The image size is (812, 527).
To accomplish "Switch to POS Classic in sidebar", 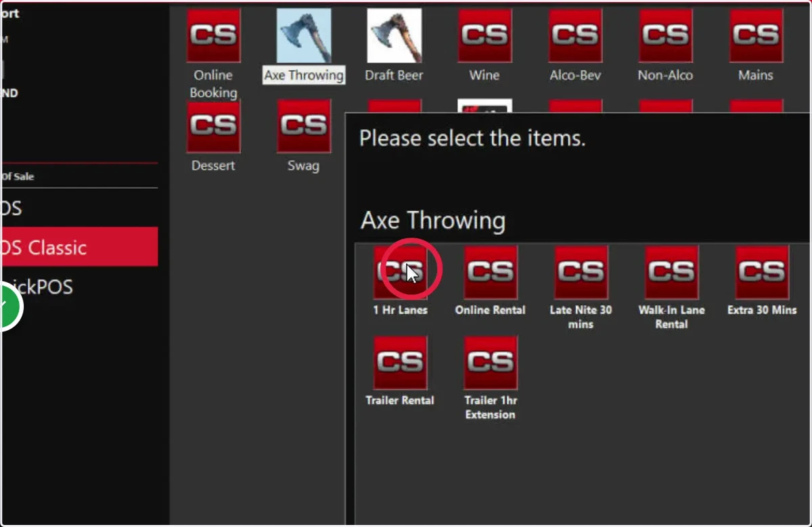I will pos(79,247).
